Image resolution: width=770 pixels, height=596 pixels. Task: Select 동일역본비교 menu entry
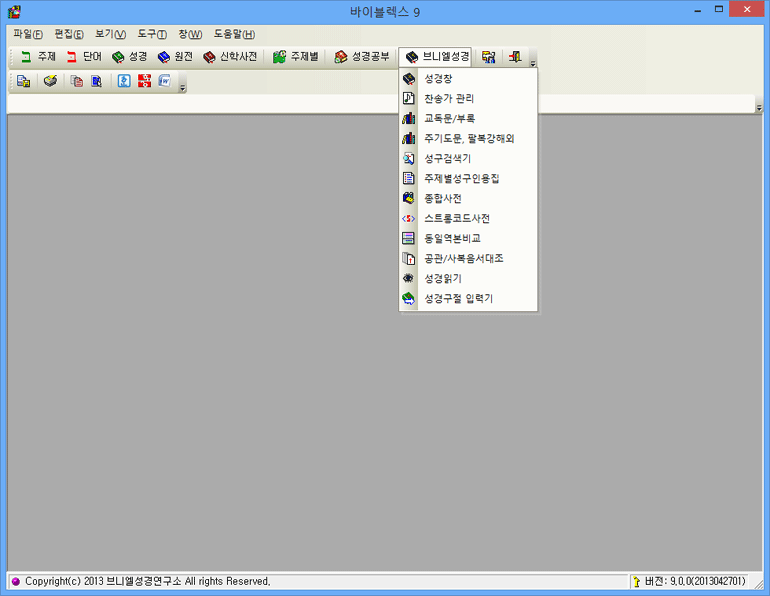[x=468, y=239]
